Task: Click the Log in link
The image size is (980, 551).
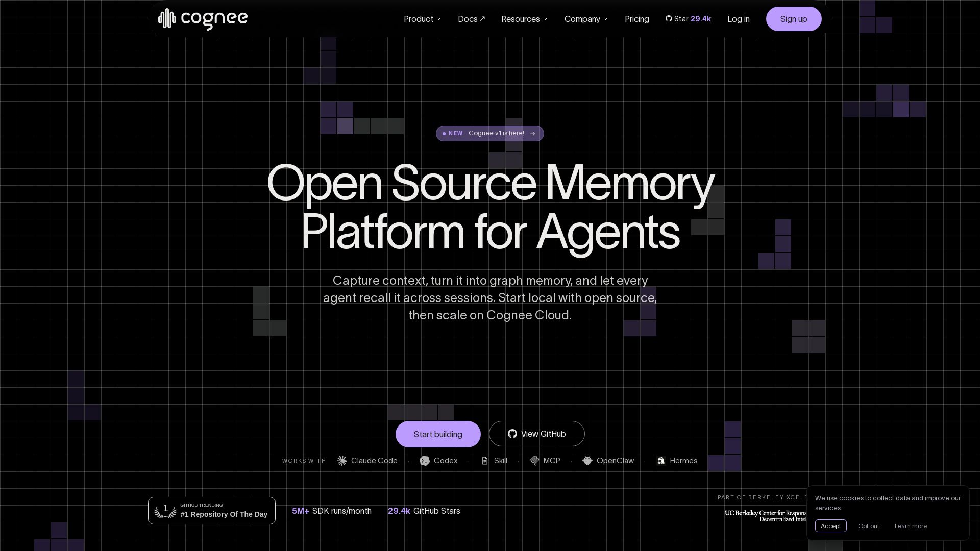Action: 739,19
